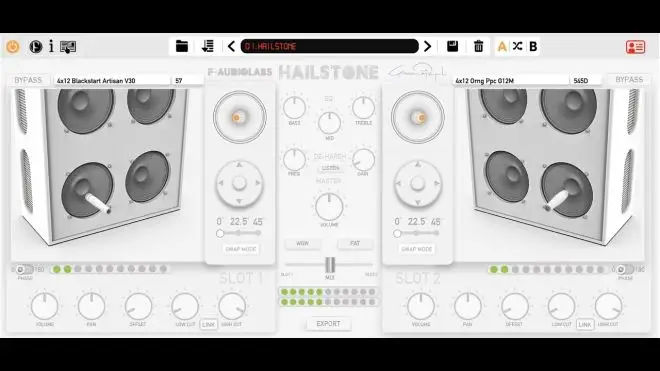
Task: Click the Slot 2 snap mode button
Action: click(x=417, y=249)
